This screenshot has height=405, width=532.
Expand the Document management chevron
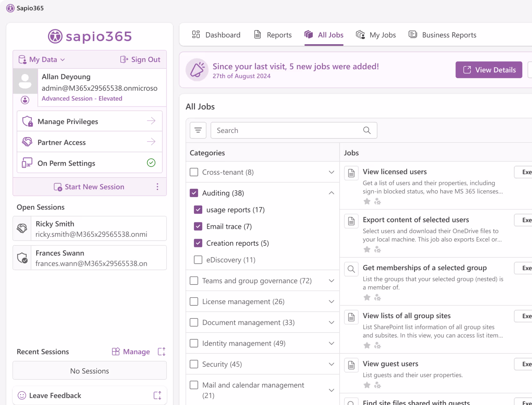332,322
